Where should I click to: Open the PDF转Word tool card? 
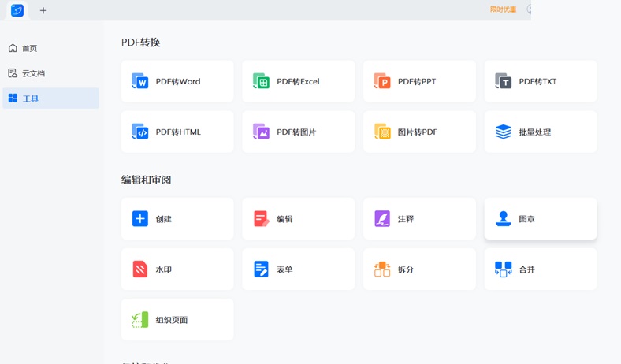pyautogui.click(x=177, y=81)
